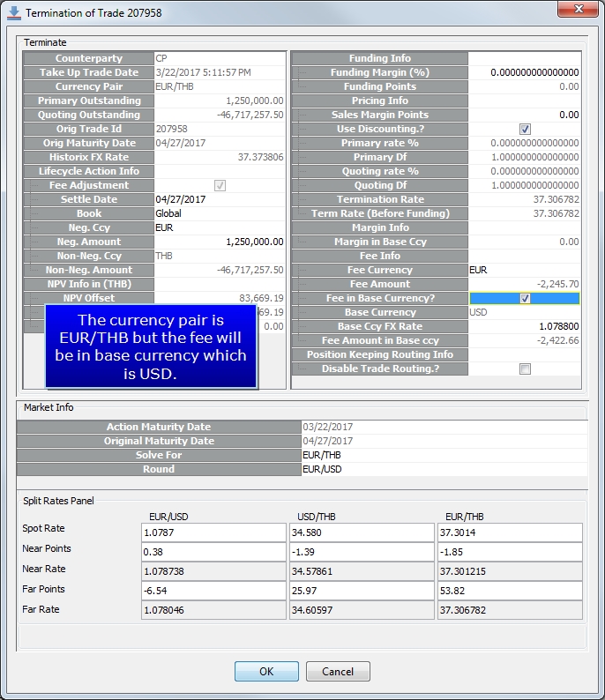
Task: Click the Book value Global
Action: [220, 213]
